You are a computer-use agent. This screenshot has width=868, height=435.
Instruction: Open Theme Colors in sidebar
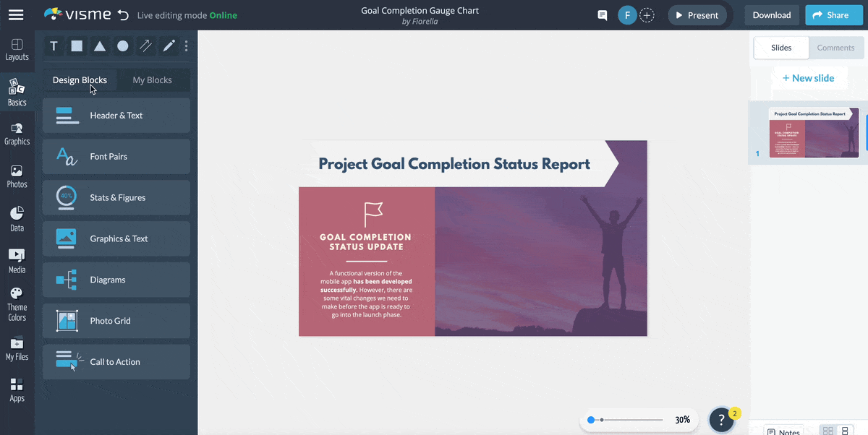[17, 302]
